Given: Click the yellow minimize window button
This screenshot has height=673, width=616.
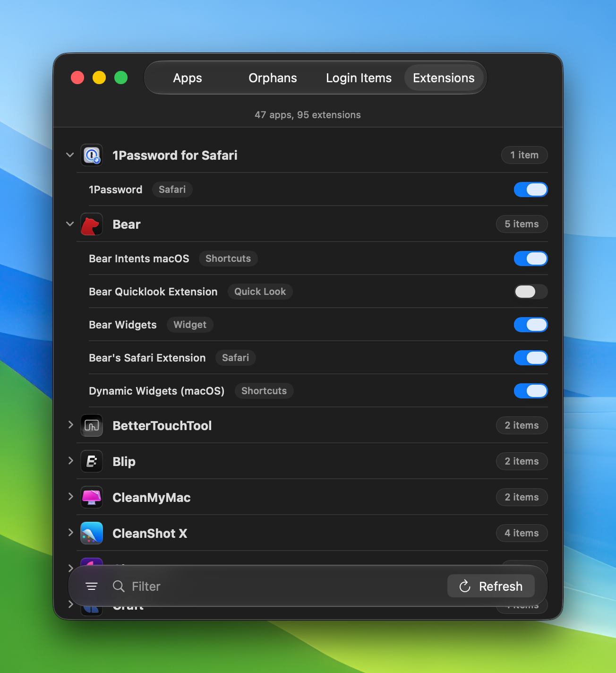Looking at the screenshot, I should coord(99,78).
